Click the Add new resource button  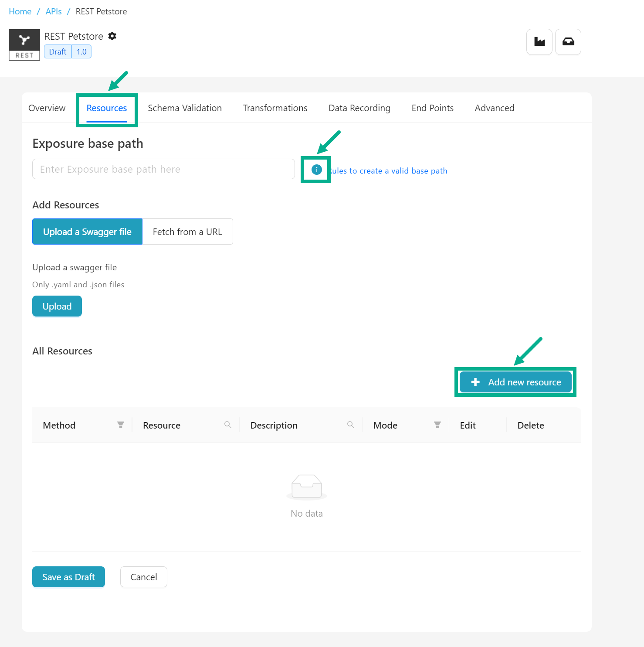[515, 382]
